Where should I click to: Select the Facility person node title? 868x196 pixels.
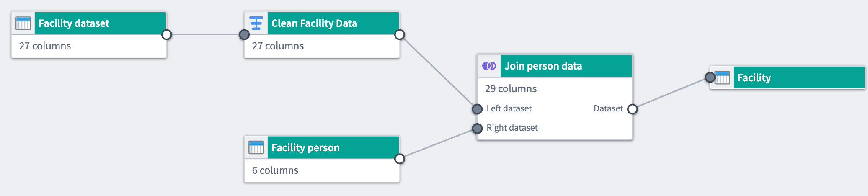pyautogui.click(x=305, y=147)
